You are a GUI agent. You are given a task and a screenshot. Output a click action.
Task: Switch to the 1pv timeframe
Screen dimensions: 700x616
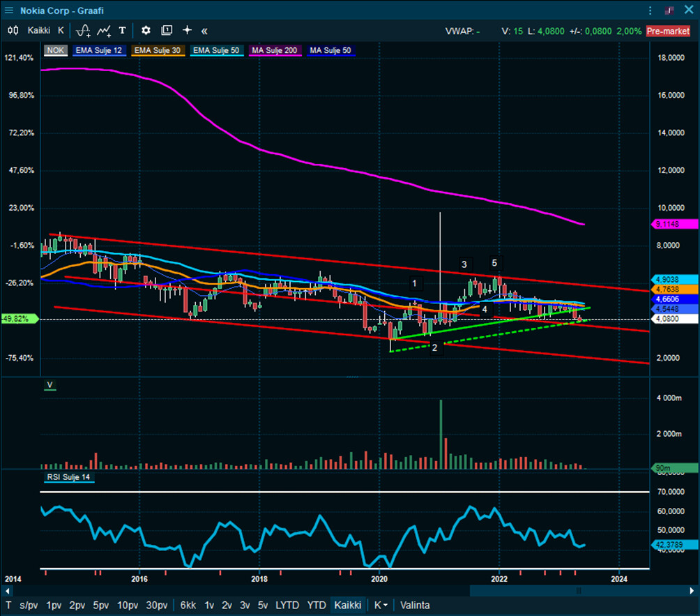pyautogui.click(x=54, y=606)
